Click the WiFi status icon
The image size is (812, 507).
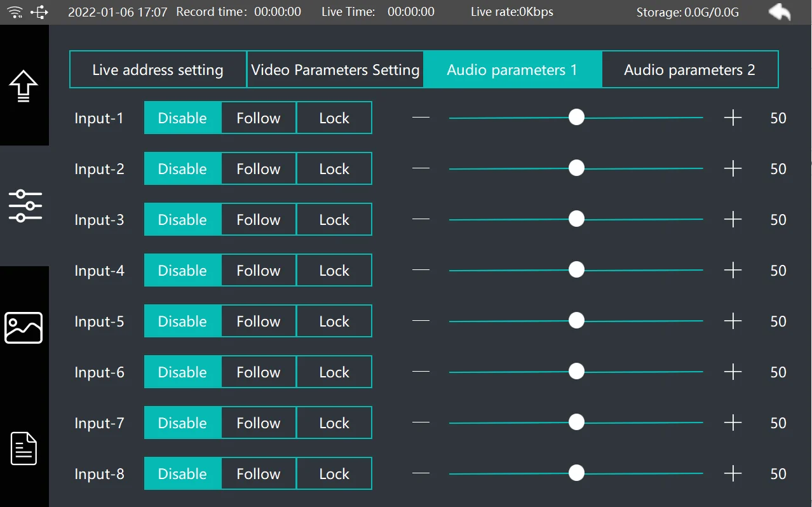tap(17, 12)
